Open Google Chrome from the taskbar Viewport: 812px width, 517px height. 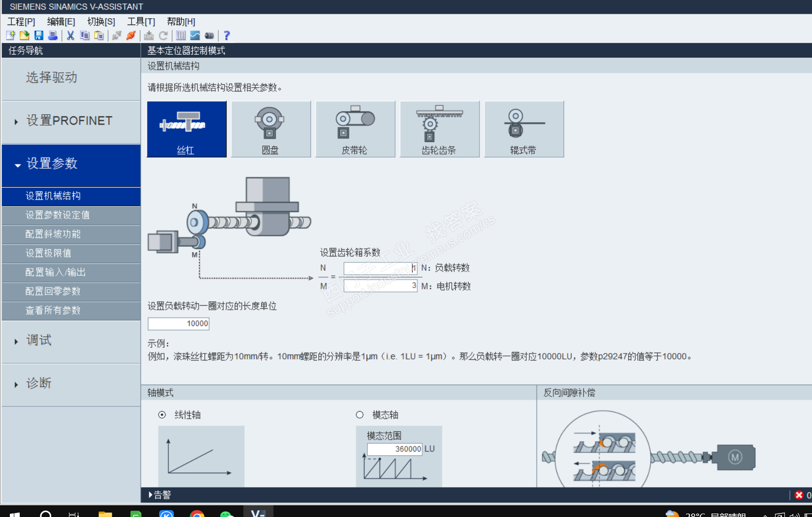[x=197, y=514]
